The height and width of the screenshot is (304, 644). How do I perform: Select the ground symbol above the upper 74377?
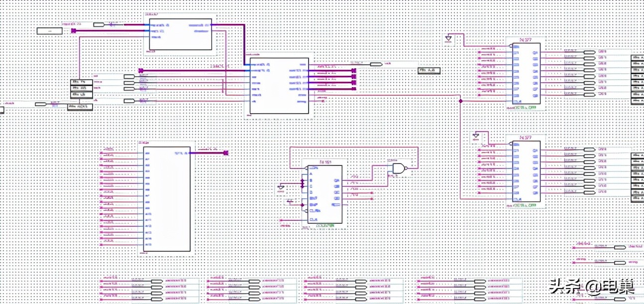pyautogui.click(x=449, y=39)
